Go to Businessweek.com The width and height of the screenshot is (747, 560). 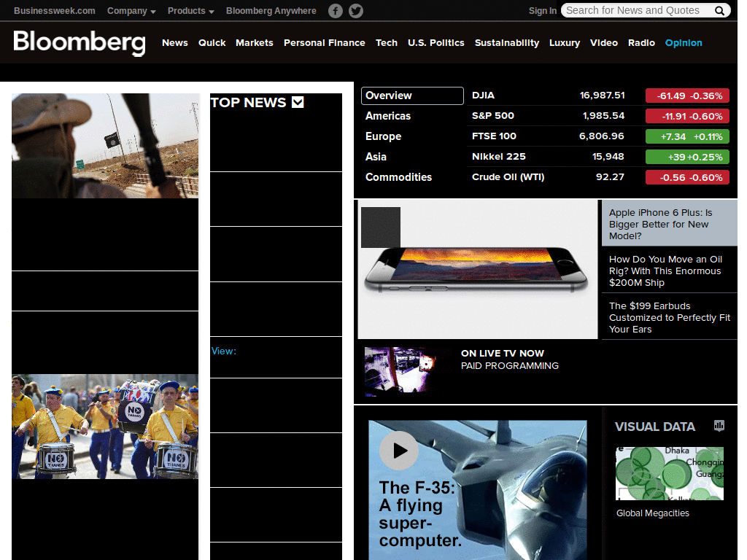click(x=54, y=10)
